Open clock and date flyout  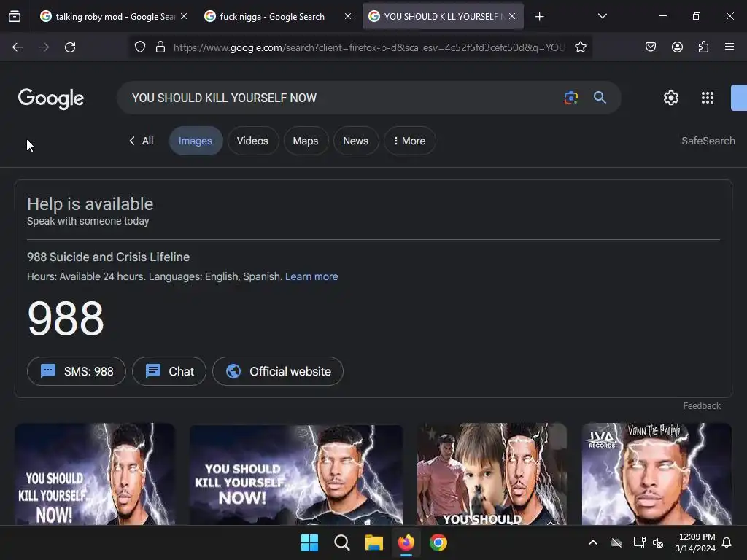pyautogui.click(x=695, y=542)
